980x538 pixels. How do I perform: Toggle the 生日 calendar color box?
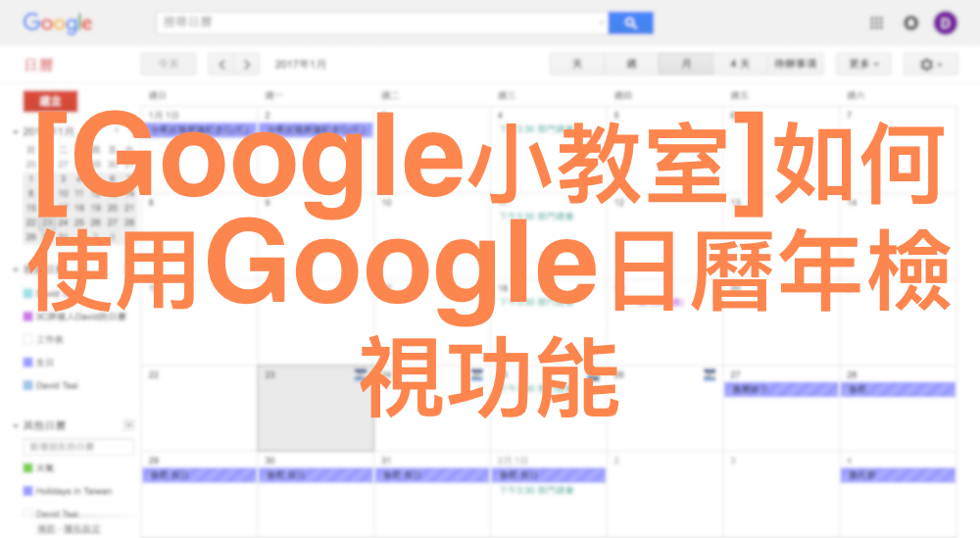click(27, 363)
